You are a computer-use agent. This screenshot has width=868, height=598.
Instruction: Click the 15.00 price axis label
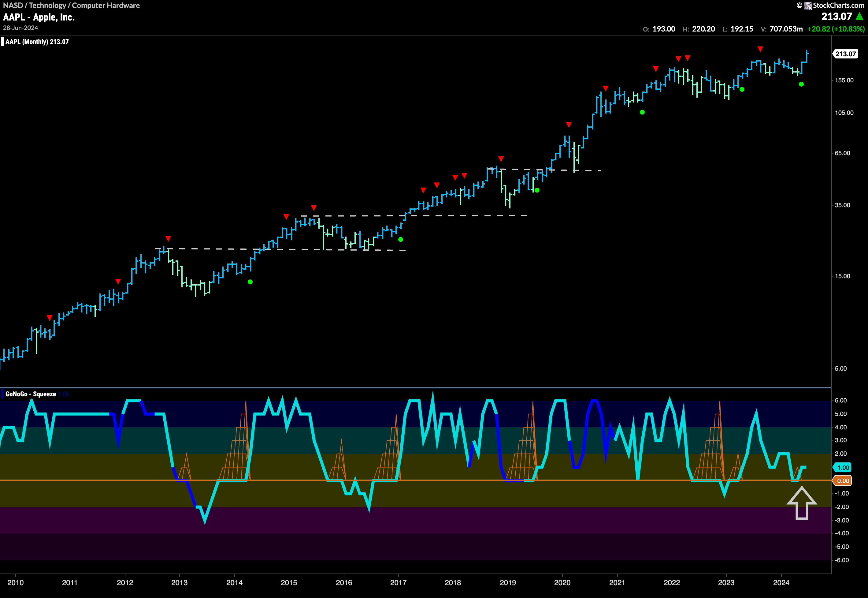tap(843, 276)
